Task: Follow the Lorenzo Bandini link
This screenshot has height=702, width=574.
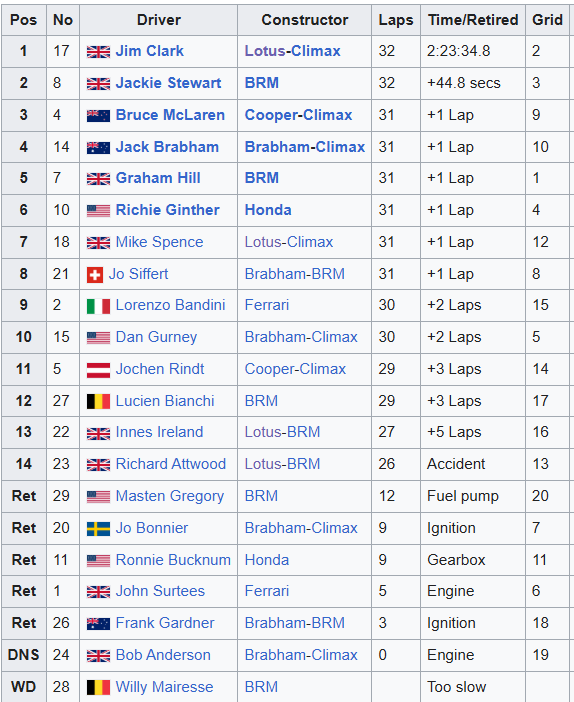Action: 170,305
